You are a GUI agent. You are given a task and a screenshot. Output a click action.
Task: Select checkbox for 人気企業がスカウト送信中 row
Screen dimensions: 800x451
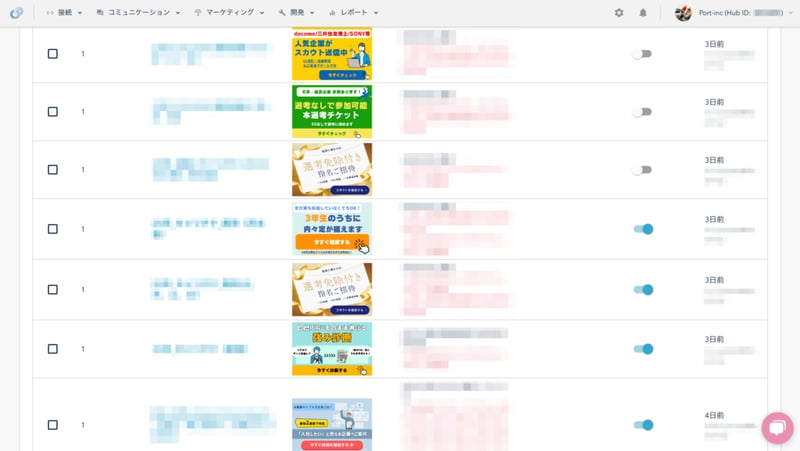[x=53, y=54]
